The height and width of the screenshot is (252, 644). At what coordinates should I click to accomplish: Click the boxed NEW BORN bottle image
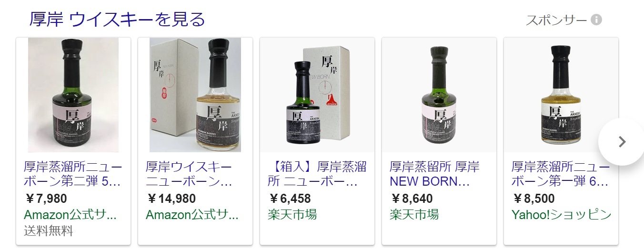pyautogui.click(x=317, y=95)
